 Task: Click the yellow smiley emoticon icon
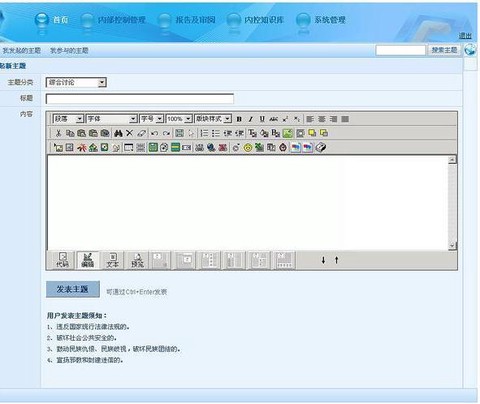click(248, 147)
